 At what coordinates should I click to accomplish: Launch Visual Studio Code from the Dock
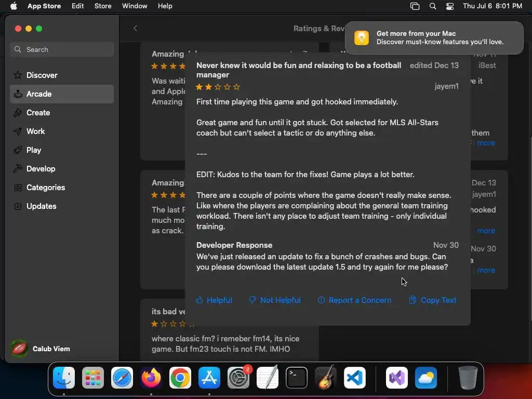(355, 378)
